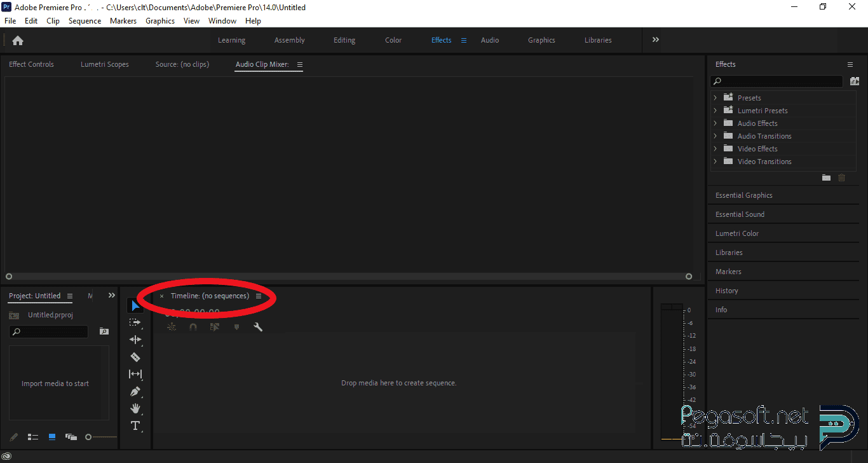Viewport: 868px width, 463px height.
Task: Open the Edit menu
Action: (31, 21)
